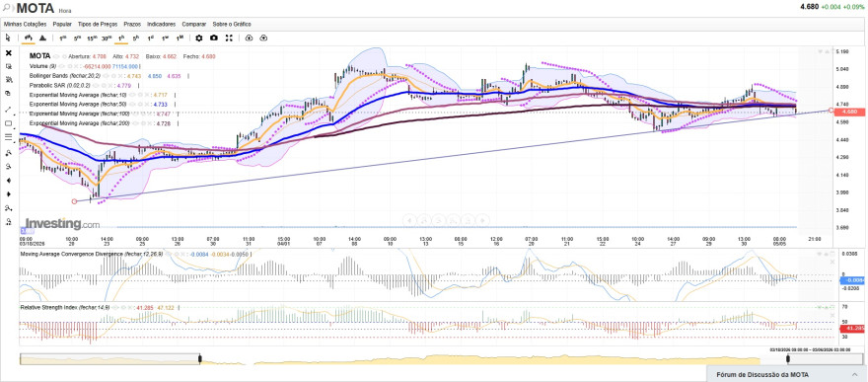Open Minhas Cotações menu

[26, 25]
